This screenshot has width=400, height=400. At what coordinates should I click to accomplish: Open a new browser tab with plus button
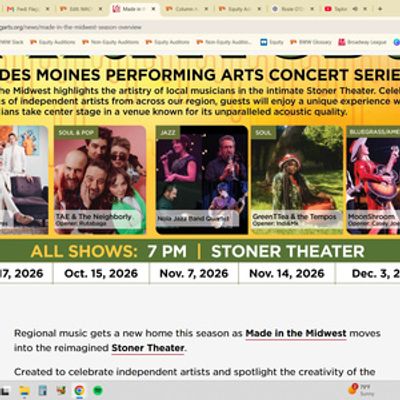380,9
